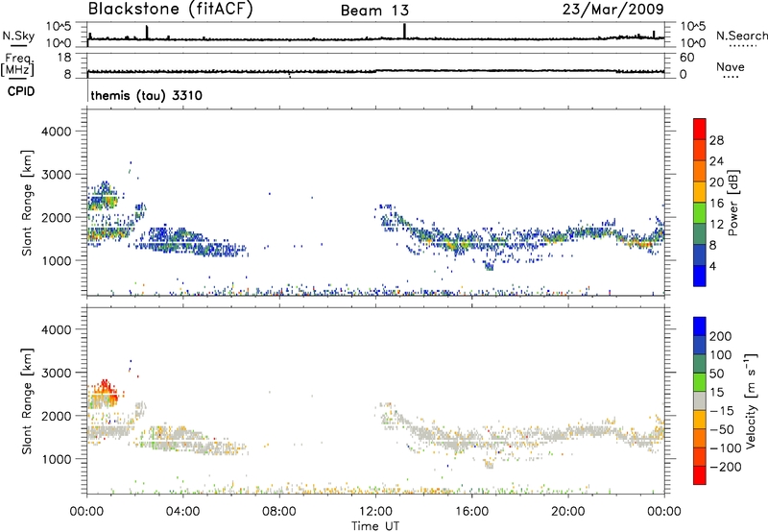Click the 60 tick on the Nave axis
Image resolution: width=768 pixels, height=532 pixels.
[686, 58]
